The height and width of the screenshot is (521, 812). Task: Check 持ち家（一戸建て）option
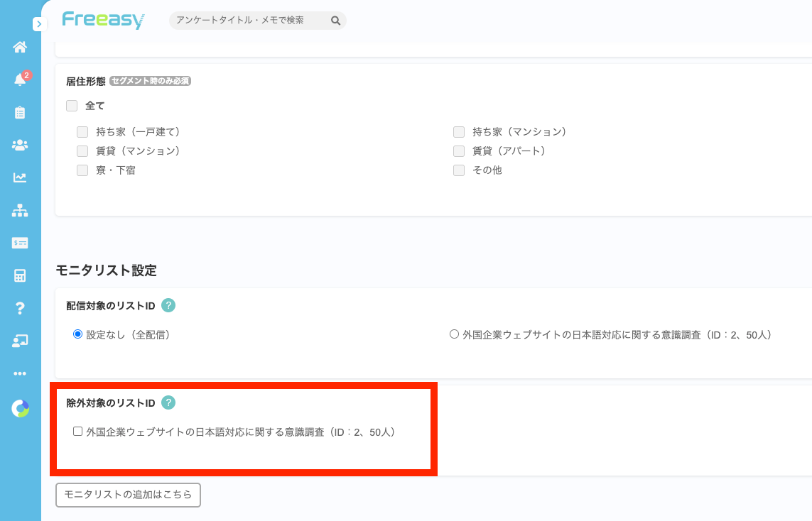82,131
